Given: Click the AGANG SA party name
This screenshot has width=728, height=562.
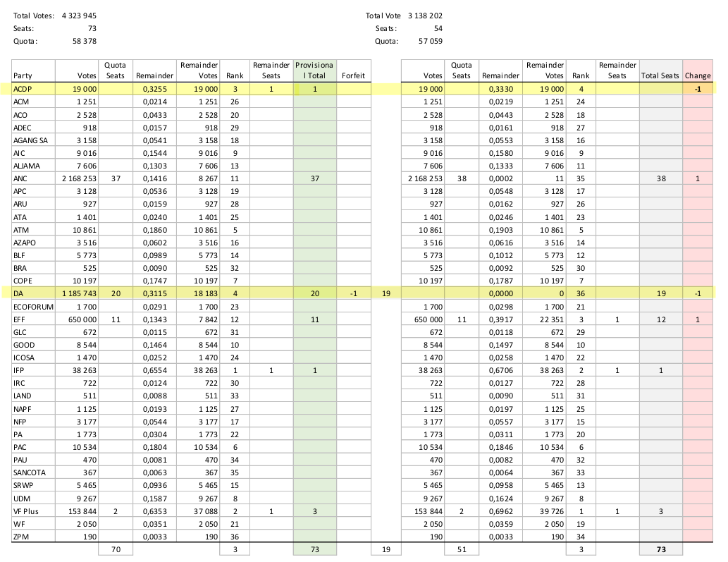Looking at the screenshot, I should 30,140.
